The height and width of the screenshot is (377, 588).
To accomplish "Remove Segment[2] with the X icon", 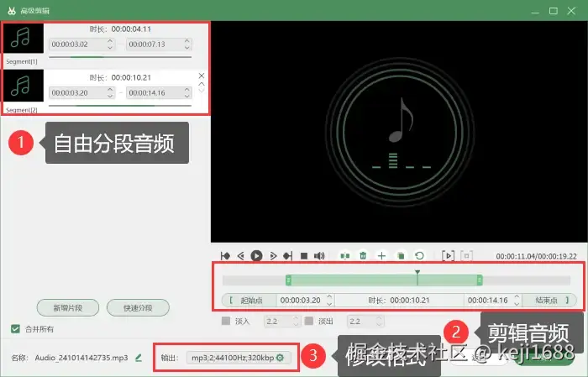I will [x=202, y=76].
